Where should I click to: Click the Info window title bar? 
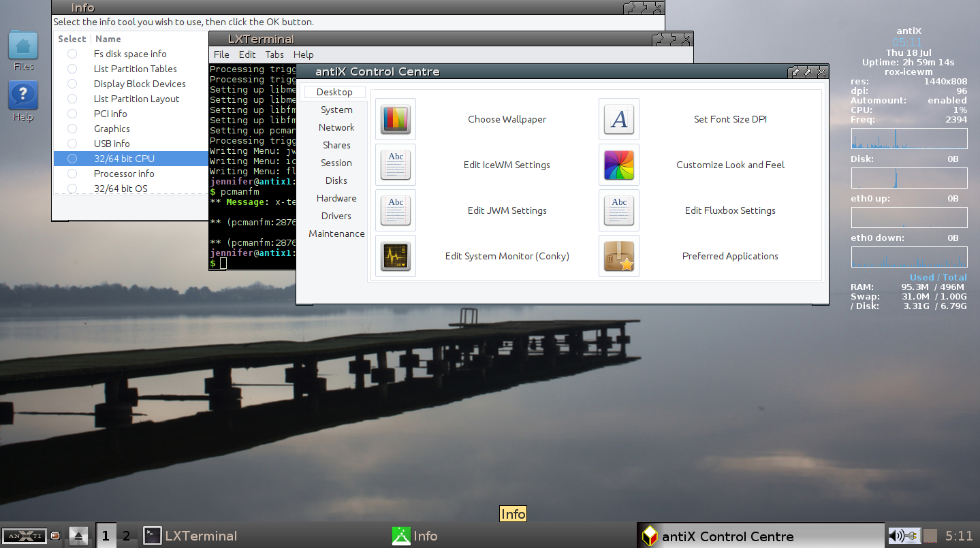click(x=358, y=8)
